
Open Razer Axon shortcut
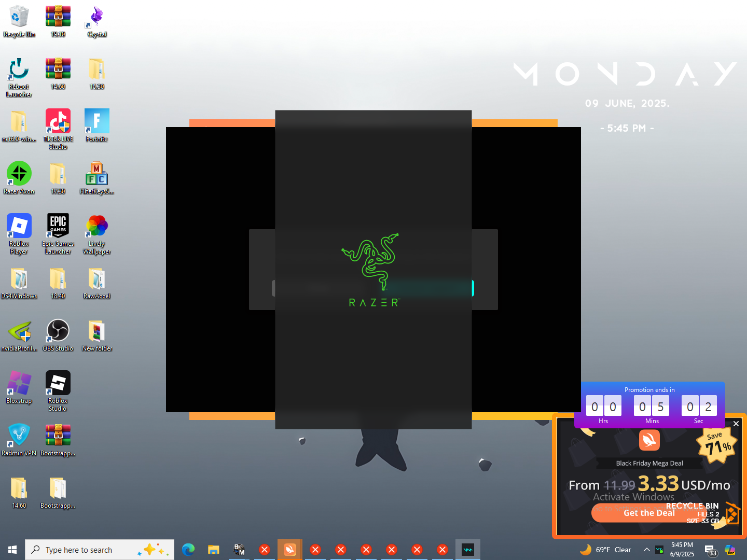tap(19, 178)
